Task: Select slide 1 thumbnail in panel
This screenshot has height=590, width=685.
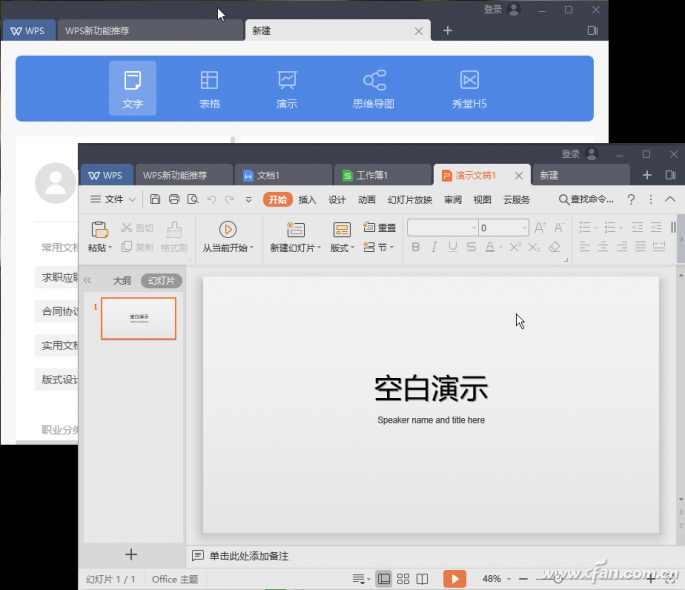Action: [138, 318]
